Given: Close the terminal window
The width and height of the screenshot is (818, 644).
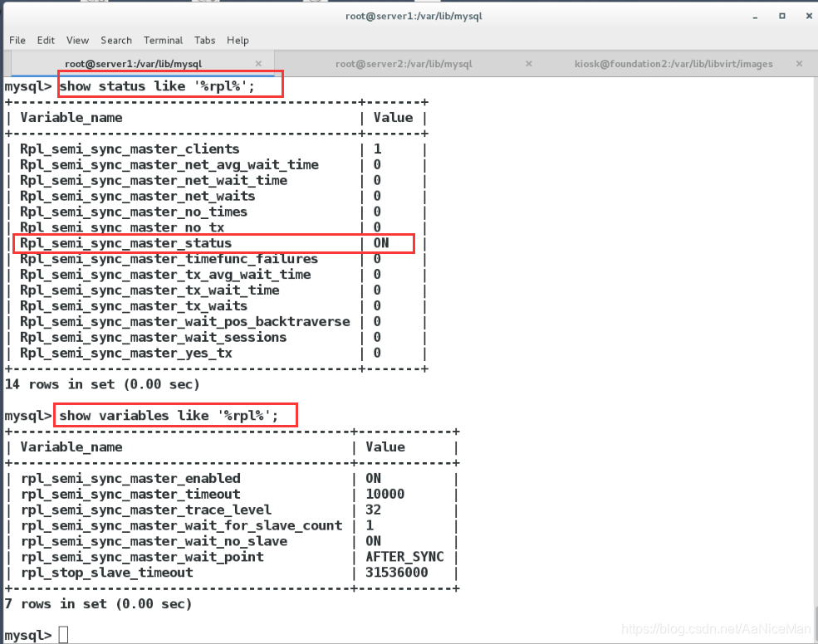Looking at the screenshot, I should 809,16.
